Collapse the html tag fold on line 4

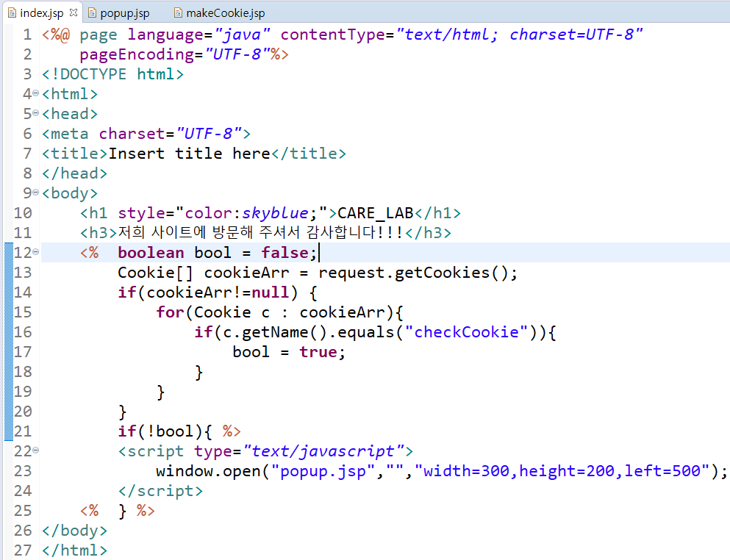36,94
